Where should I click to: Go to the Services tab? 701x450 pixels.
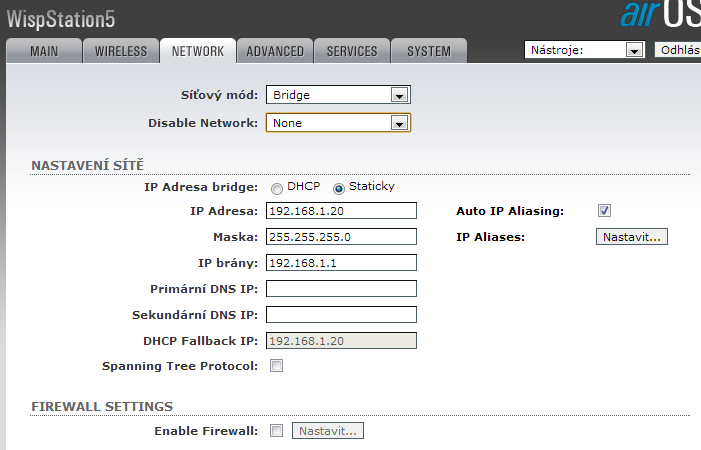click(352, 51)
